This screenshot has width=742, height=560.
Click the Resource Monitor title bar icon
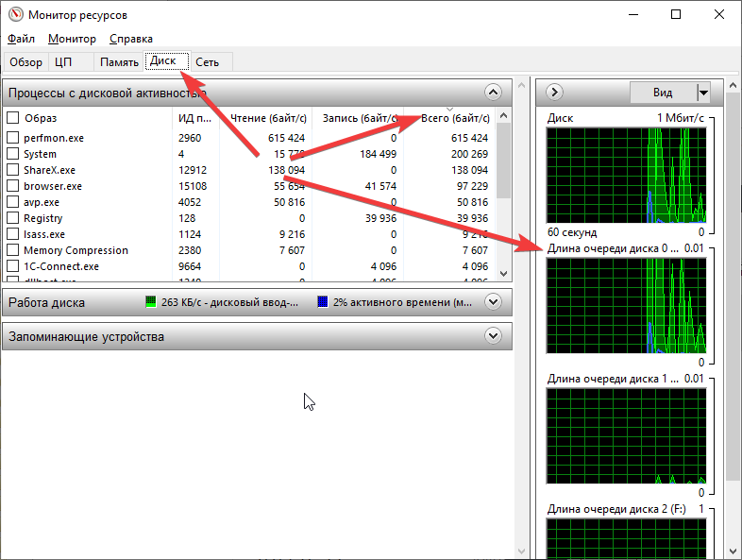pos(16,14)
